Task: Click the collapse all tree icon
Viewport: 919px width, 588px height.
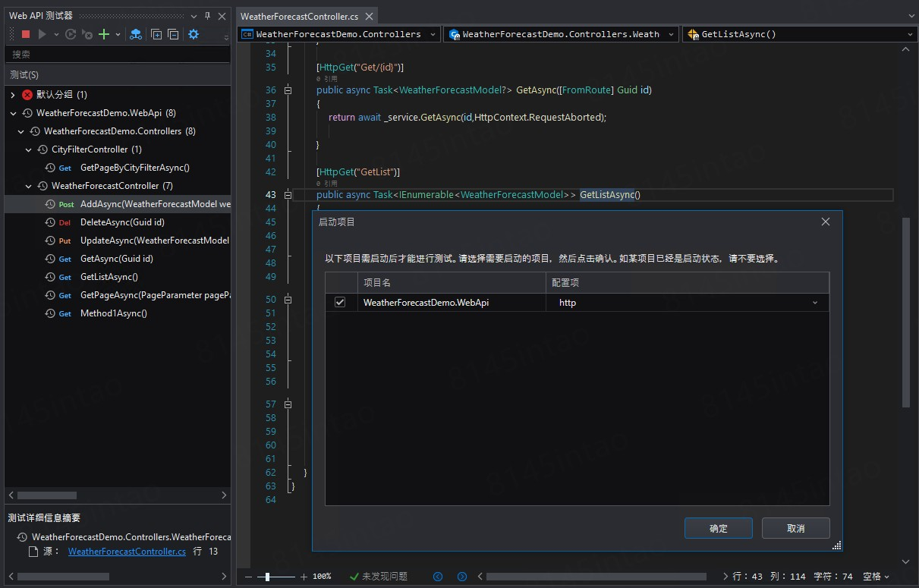Action: click(173, 34)
